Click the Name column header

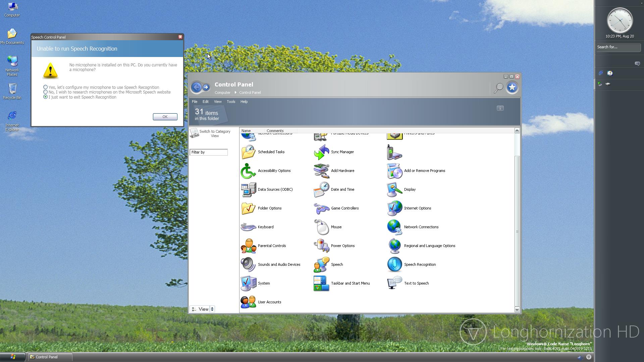click(x=246, y=131)
